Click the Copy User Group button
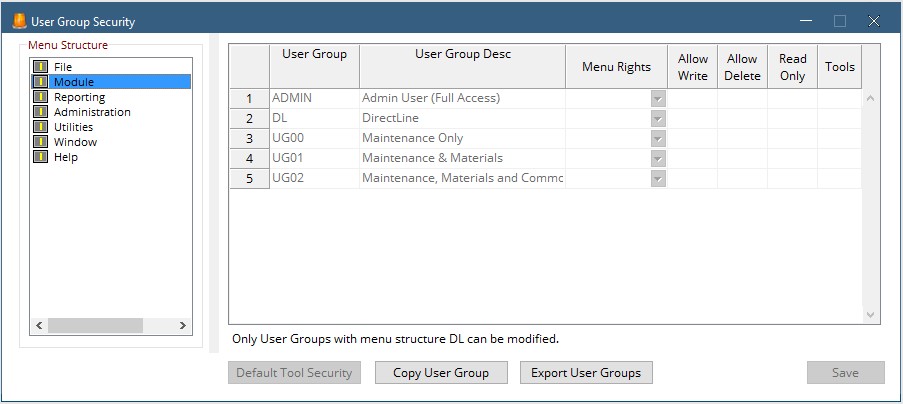 coord(441,373)
